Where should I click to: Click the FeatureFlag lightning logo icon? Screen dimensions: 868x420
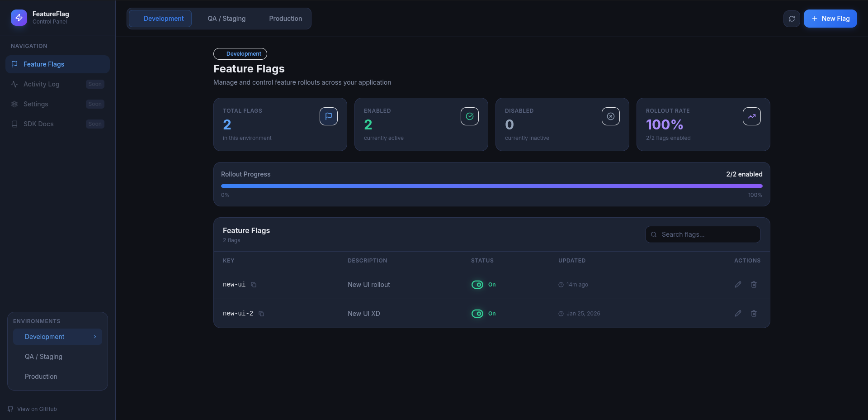pyautogui.click(x=19, y=18)
